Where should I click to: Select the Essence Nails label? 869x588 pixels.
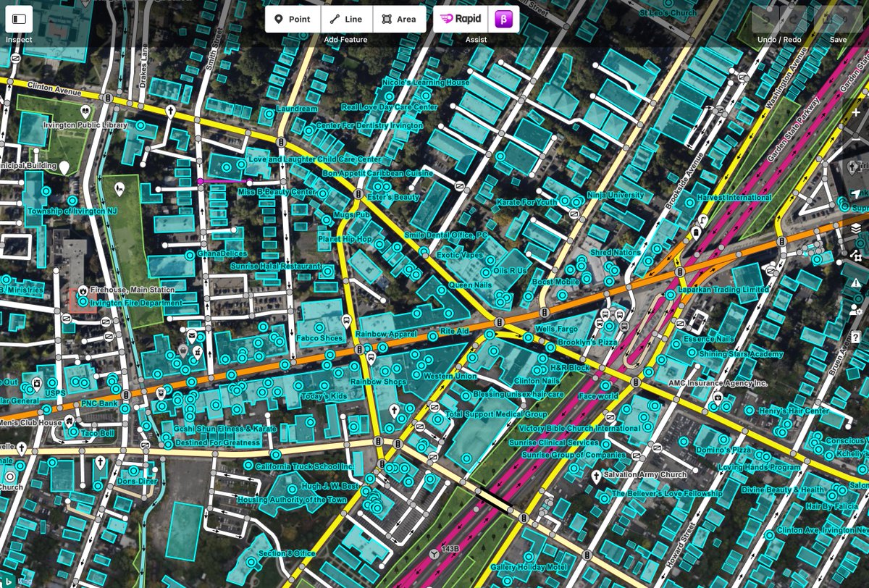point(708,338)
